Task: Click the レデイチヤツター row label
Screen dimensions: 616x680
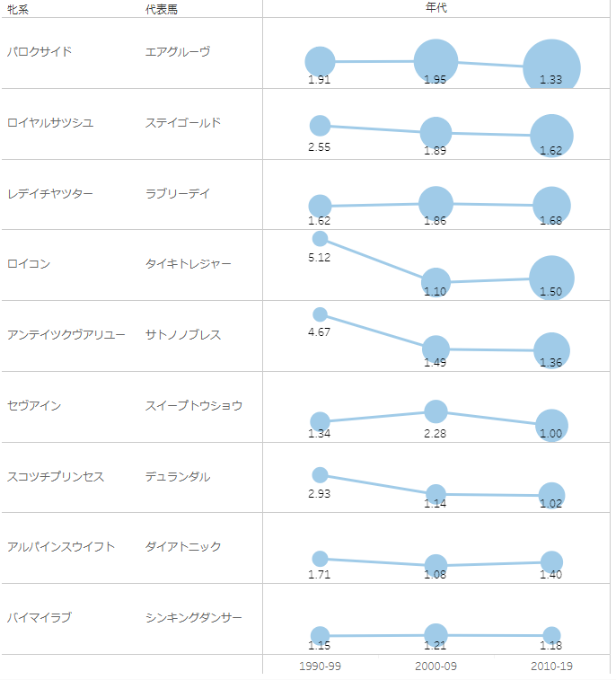Action: pos(50,195)
